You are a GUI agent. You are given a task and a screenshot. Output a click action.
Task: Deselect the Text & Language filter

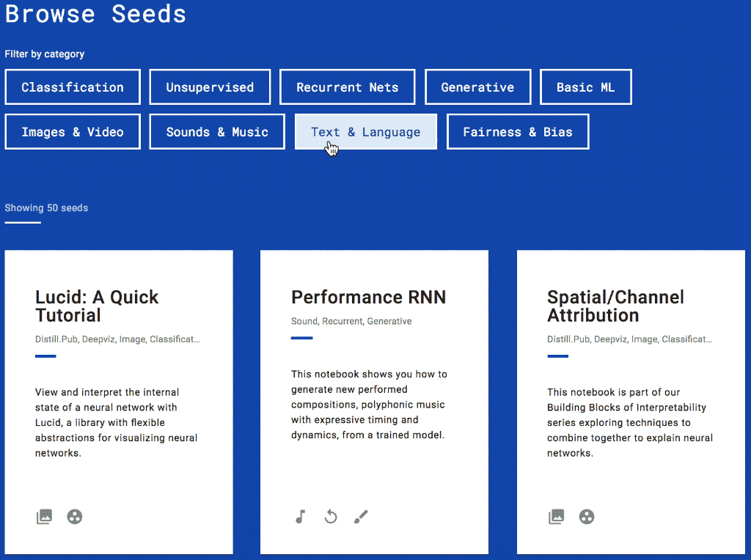pos(365,131)
